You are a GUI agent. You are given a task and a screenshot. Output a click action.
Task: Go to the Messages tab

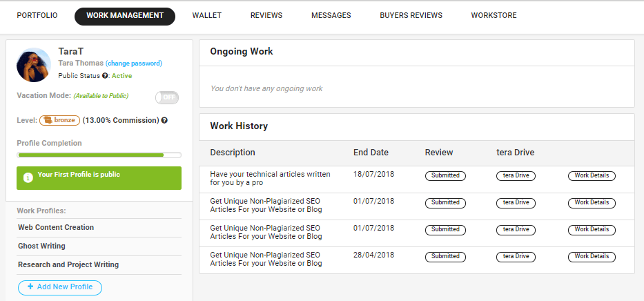point(331,15)
